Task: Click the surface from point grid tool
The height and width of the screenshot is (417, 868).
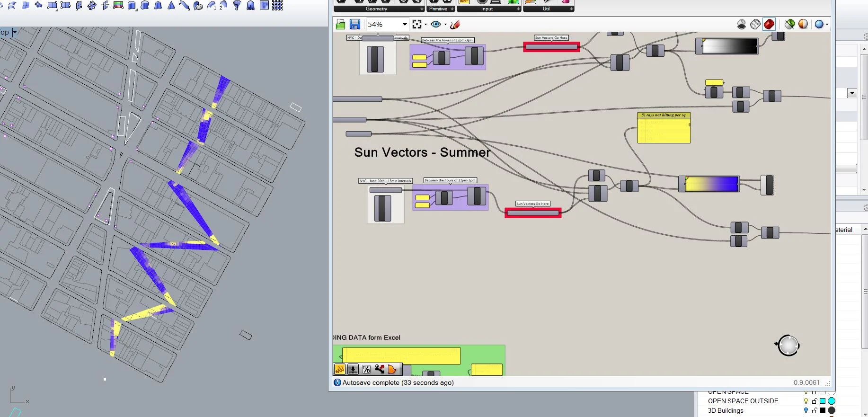Action: pyautogui.click(x=277, y=5)
